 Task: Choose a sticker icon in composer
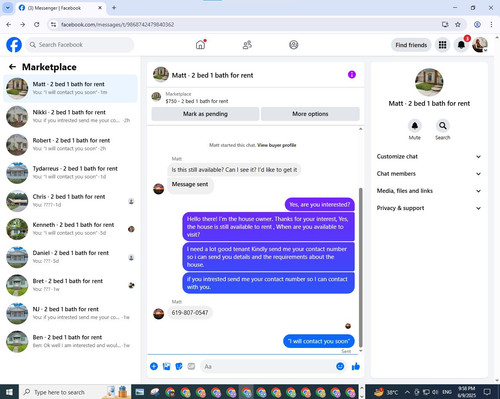tap(179, 366)
